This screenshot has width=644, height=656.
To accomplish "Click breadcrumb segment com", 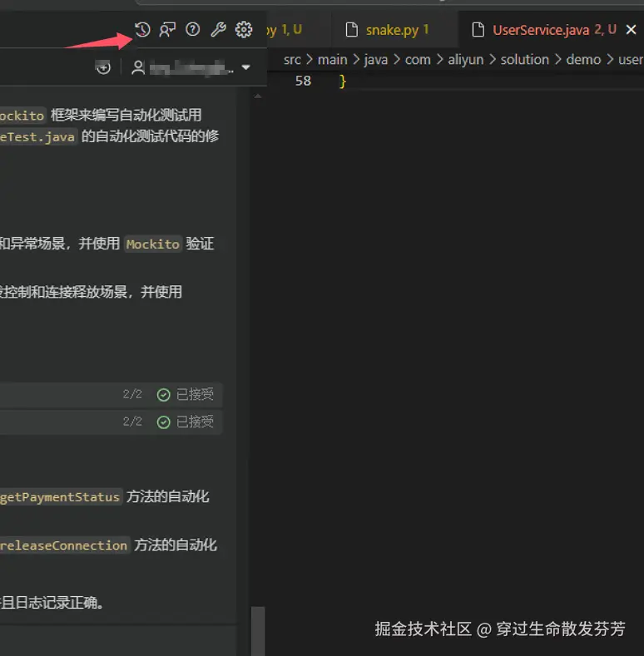I will [x=418, y=60].
